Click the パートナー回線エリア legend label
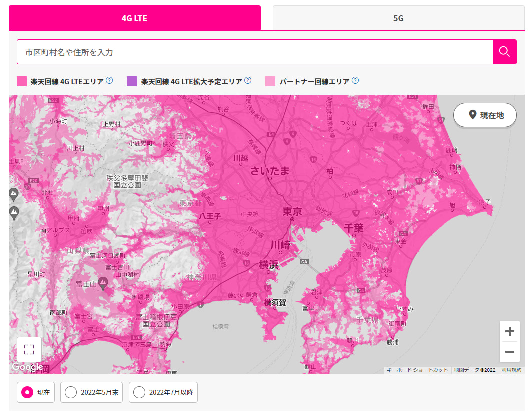 tap(314, 81)
